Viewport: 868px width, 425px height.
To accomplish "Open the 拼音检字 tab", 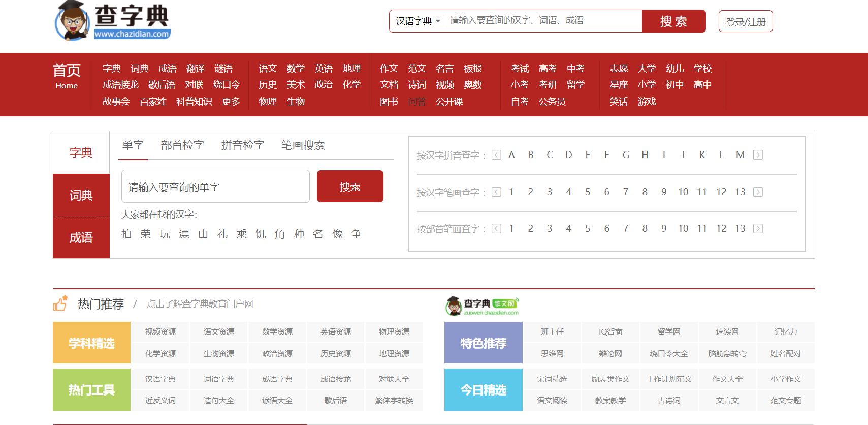I will [x=243, y=145].
